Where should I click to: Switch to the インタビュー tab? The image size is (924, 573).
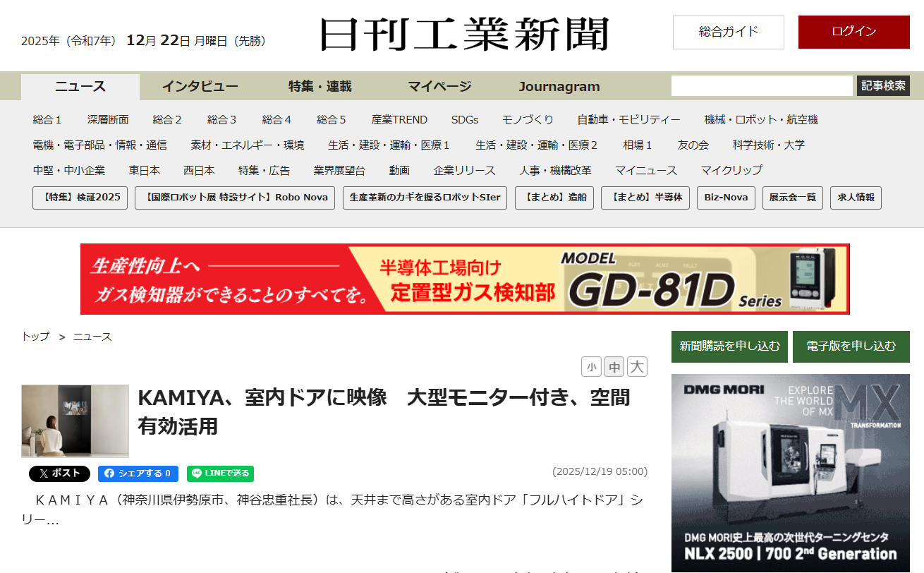(x=200, y=87)
